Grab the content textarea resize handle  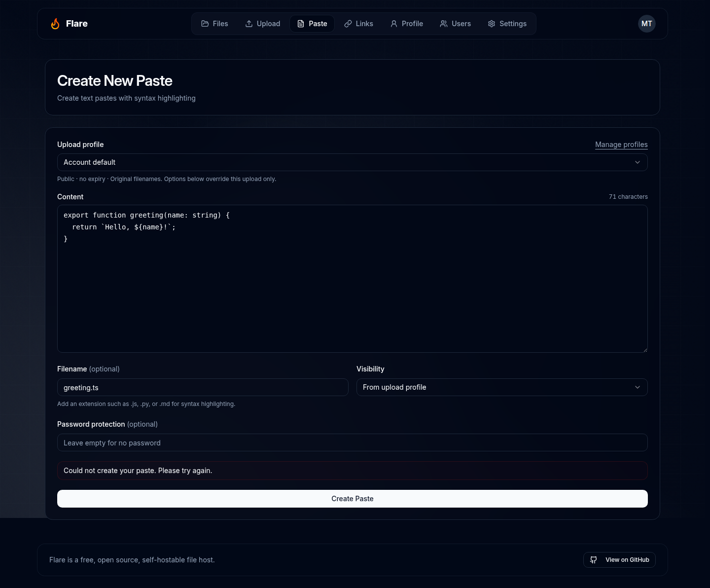tap(644, 349)
